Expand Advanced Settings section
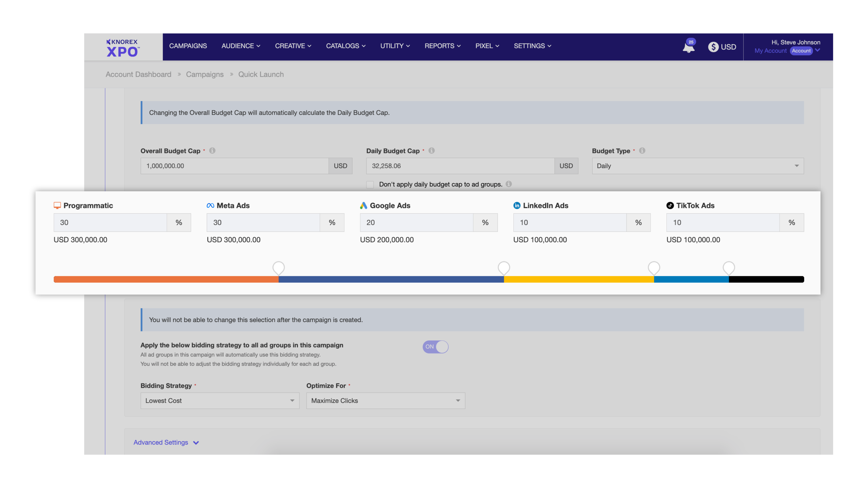The width and height of the screenshot is (868, 488). tap(166, 442)
